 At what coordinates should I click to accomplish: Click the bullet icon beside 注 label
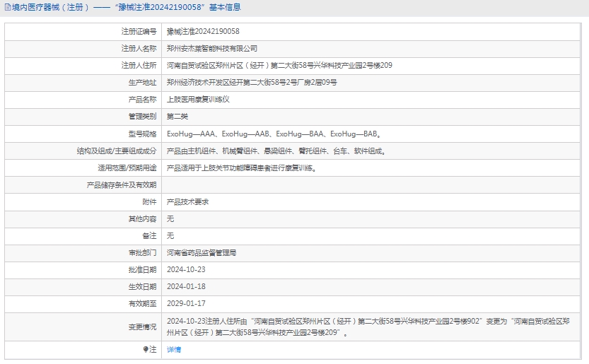point(146,349)
